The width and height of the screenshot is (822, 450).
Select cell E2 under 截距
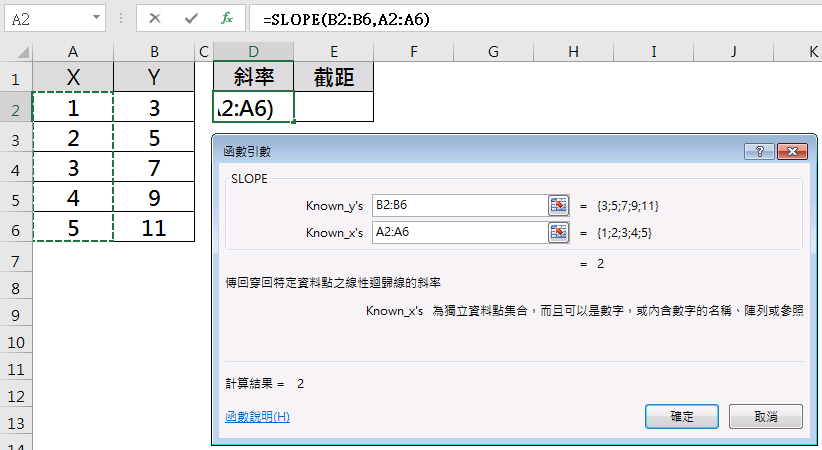[333, 107]
